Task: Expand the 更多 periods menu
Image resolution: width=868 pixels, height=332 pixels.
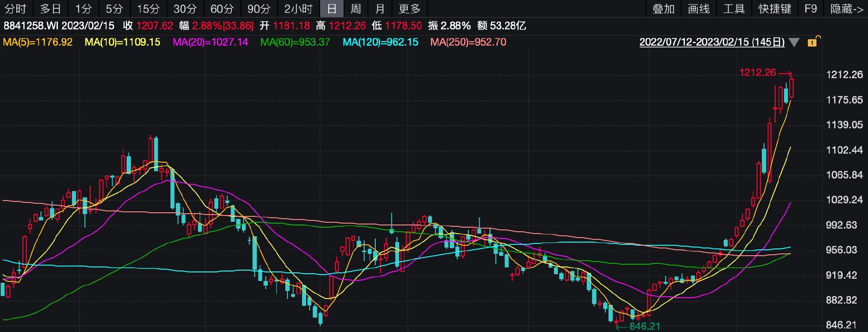Action: [x=410, y=9]
